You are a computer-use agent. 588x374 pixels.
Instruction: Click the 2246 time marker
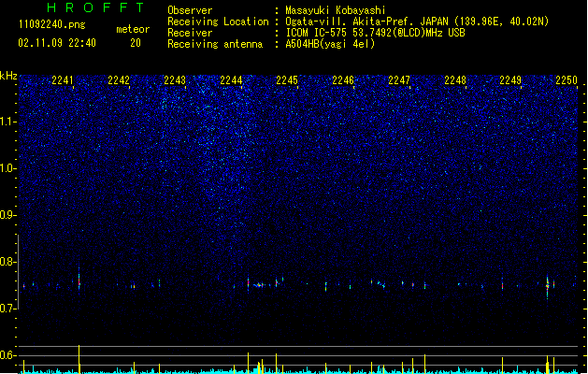coord(343,80)
